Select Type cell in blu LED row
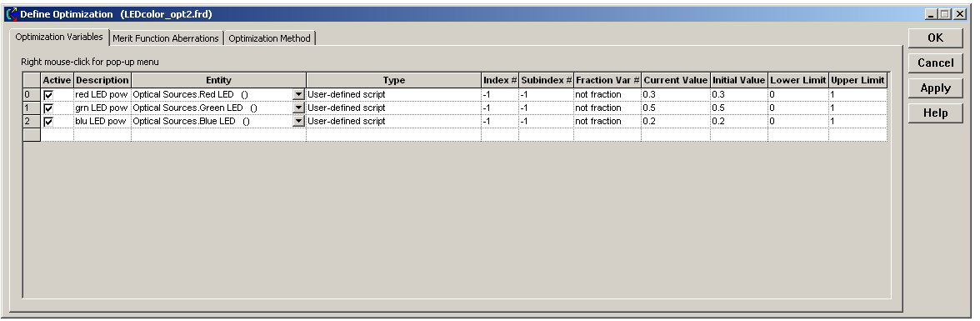The height and width of the screenshot is (321, 980). tap(393, 122)
